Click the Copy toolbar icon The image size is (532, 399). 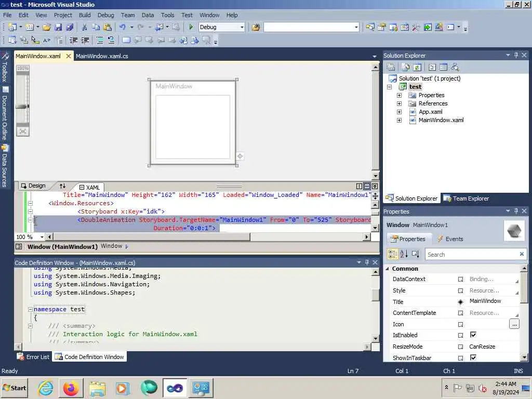[96, 27]
